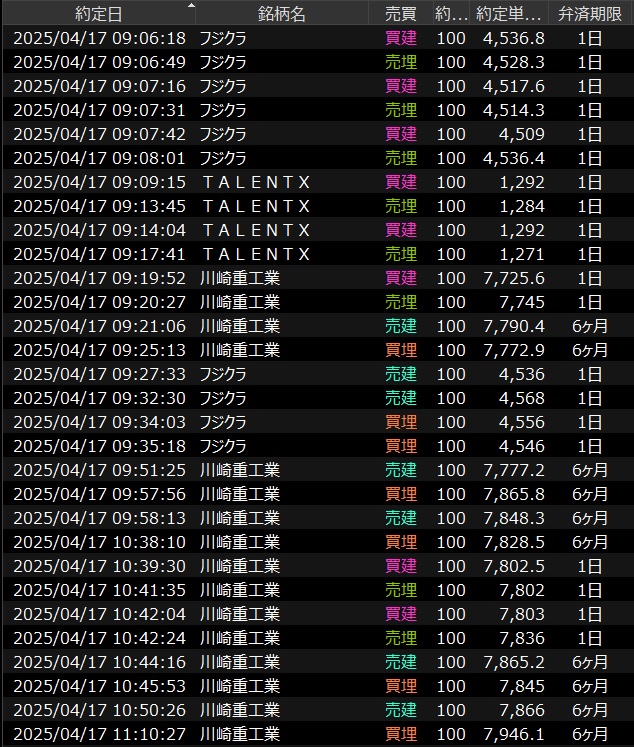Select the price 7,828.5
The image size is (634, 747).
(x=513, y=542)
